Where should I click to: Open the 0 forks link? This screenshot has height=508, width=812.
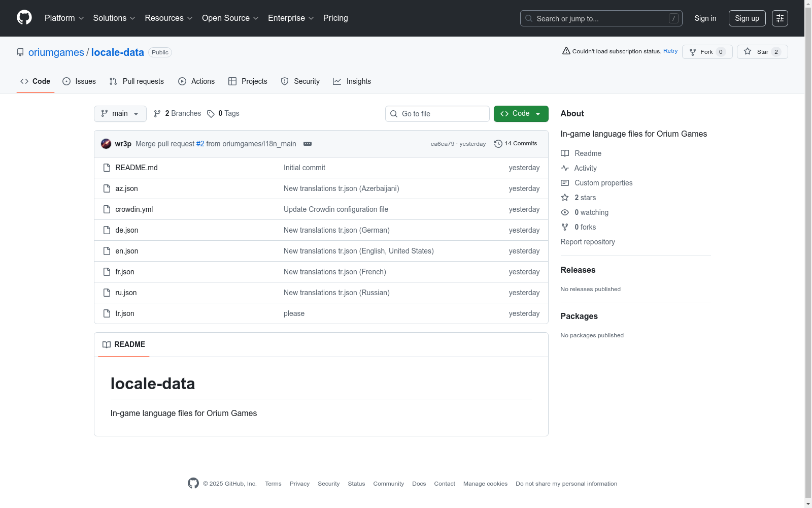(585, 227)
